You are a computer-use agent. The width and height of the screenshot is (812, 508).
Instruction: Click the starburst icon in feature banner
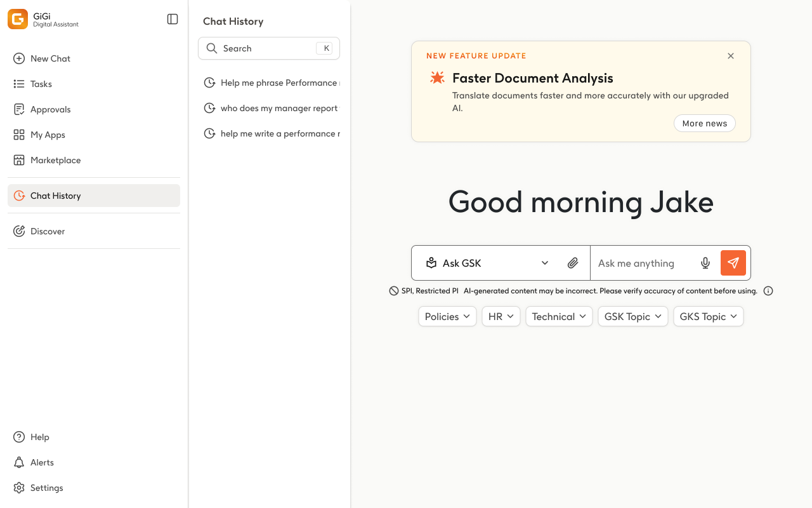point(437,78)
